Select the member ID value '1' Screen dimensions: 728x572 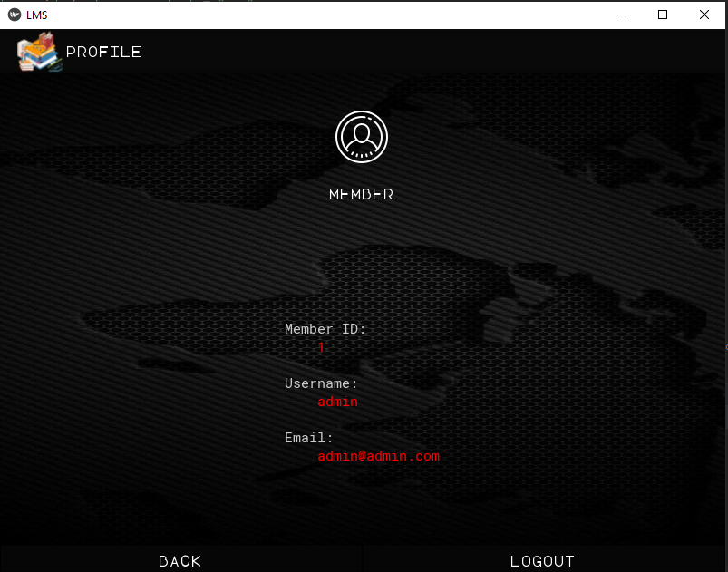[x=321, y=347]
